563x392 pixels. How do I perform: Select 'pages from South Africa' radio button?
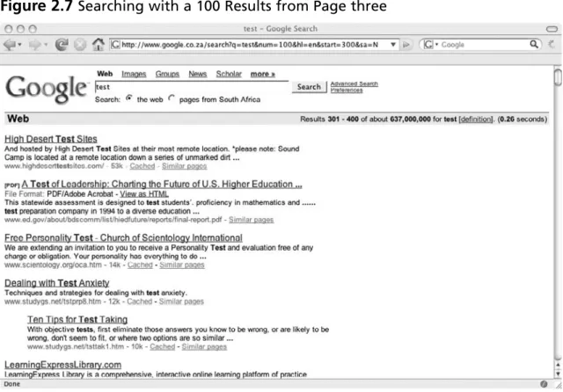pos(172,98)
